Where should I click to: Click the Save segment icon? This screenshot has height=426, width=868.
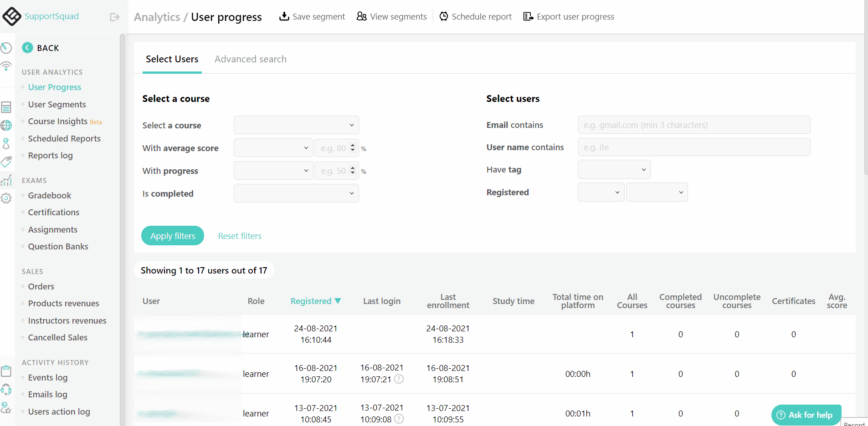click(284, 16)
